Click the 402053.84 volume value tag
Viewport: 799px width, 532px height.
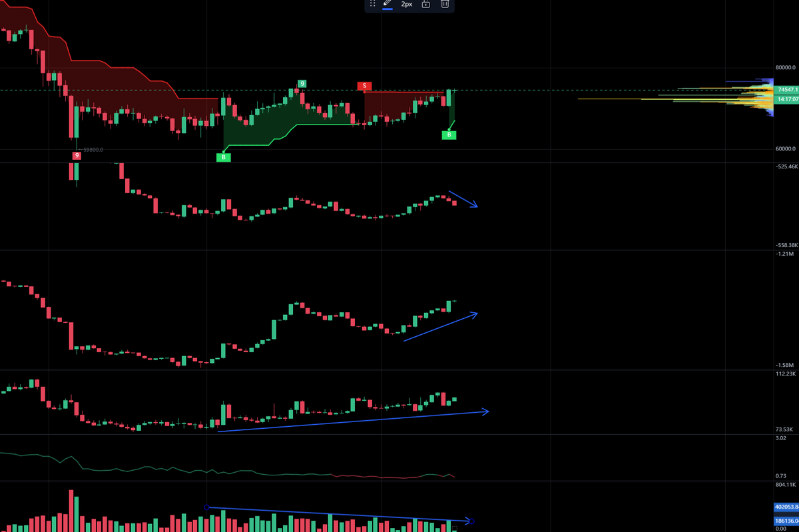787,507
